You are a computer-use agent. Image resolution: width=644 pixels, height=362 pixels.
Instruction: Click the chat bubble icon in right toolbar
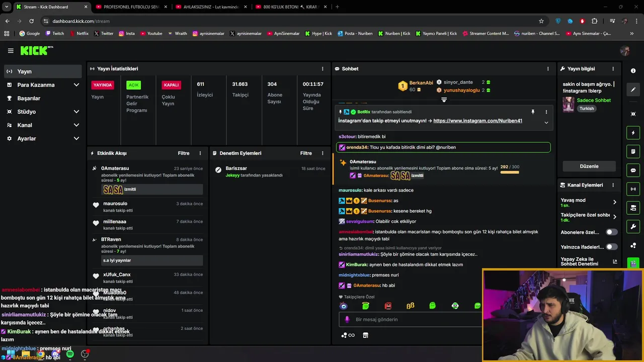click(633, 170)
